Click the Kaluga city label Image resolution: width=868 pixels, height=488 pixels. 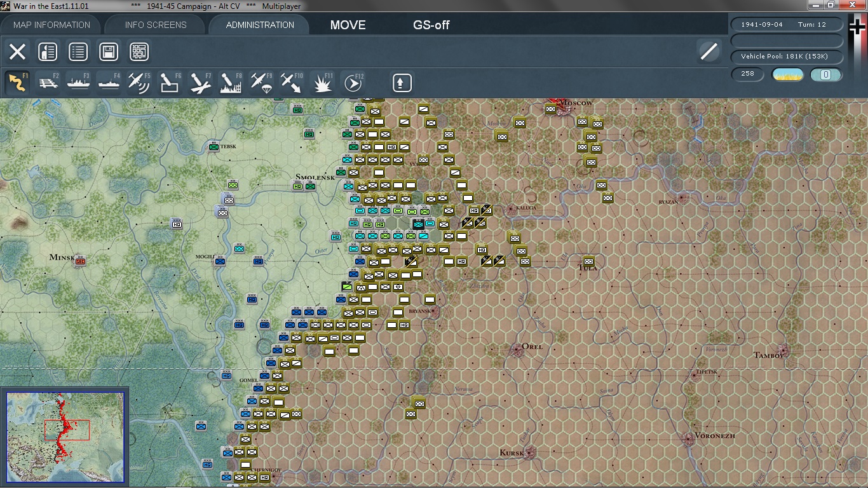click(x=527, y=208)
